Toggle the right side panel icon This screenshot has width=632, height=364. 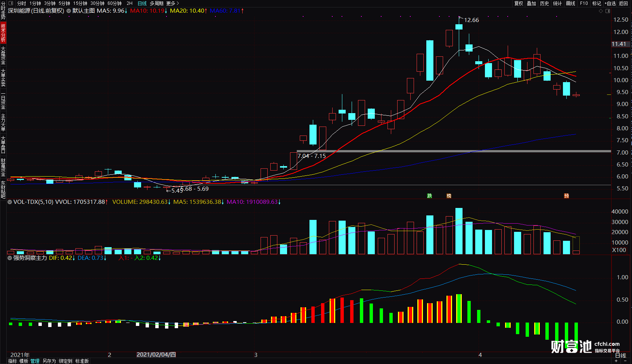pos(608,11)
